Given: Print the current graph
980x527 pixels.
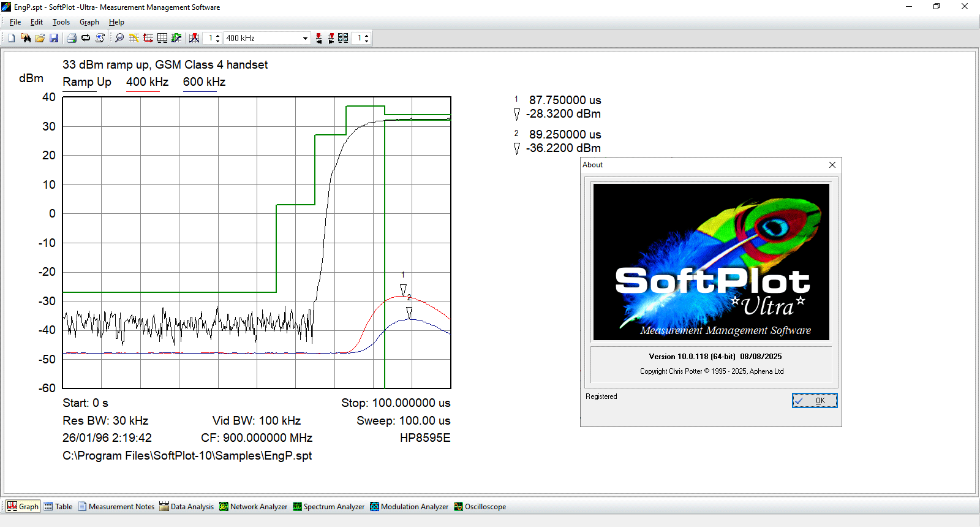Looking at the screenshot, I should pyautogui.click(x=72, y=38).
